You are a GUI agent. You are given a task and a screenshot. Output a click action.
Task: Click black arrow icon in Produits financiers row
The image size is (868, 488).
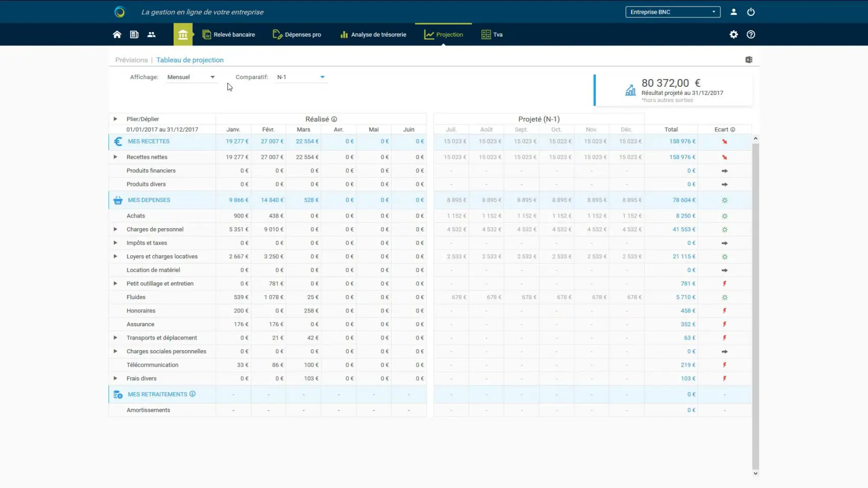click(725, 171)
